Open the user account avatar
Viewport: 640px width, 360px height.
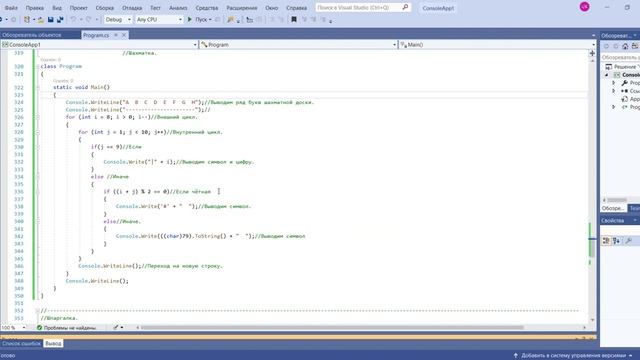584,7
